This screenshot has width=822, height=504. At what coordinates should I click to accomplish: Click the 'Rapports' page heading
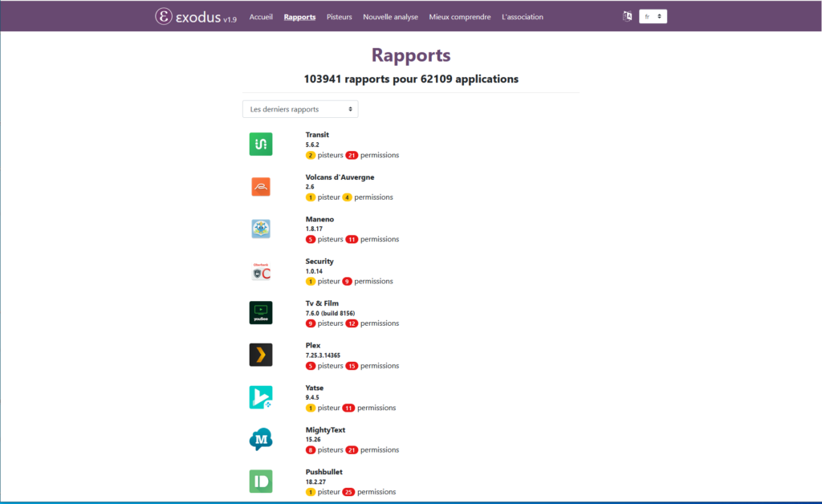point(411,55)
